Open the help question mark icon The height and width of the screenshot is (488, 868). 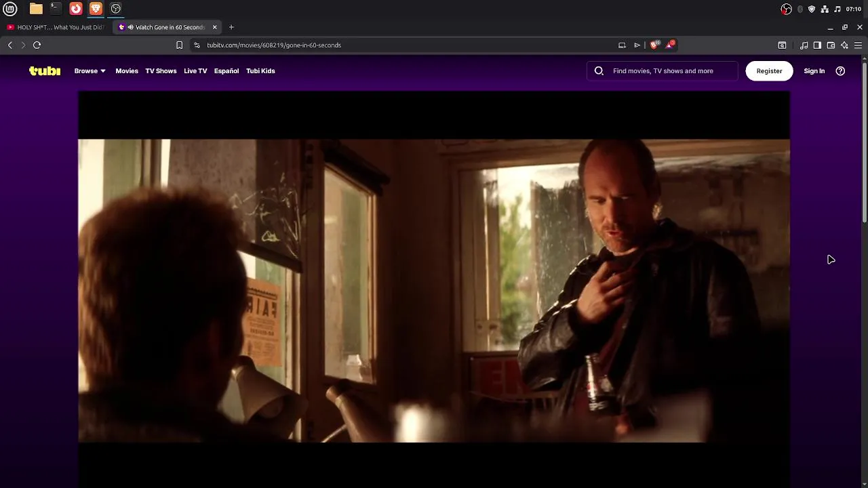tap(840, 70)
